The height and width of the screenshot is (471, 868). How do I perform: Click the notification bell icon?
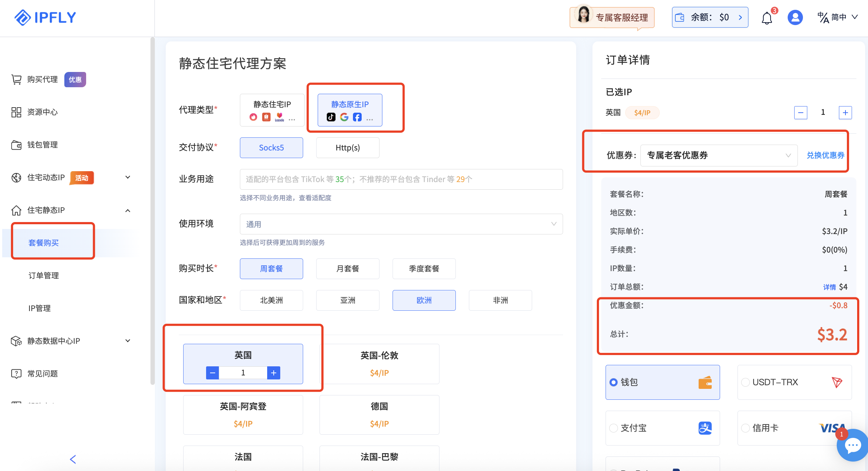(767, 18)
